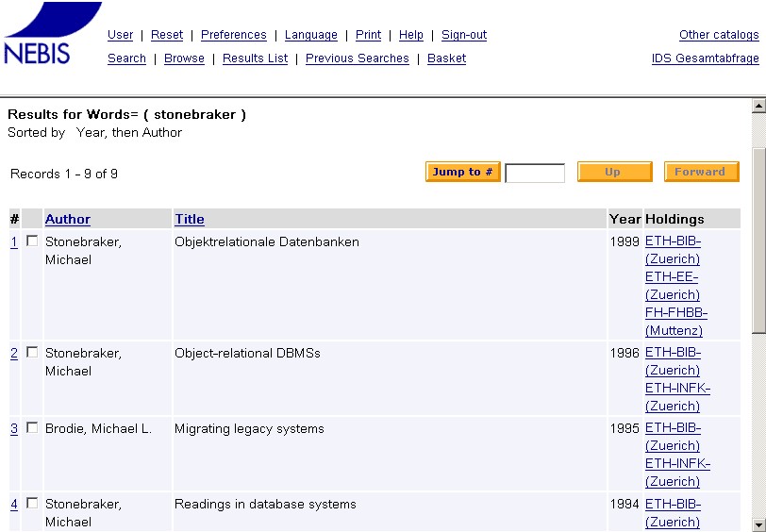Focus the jump-to record number field
This screenshot has width=766, height=532.
[x=535, y=173]
